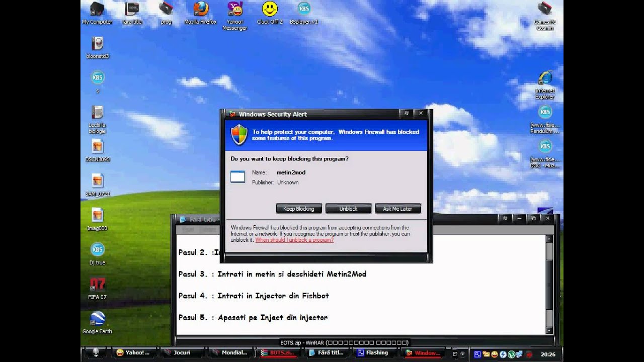
Task: Click the Unblock button
Action: [x=348, y=209]
